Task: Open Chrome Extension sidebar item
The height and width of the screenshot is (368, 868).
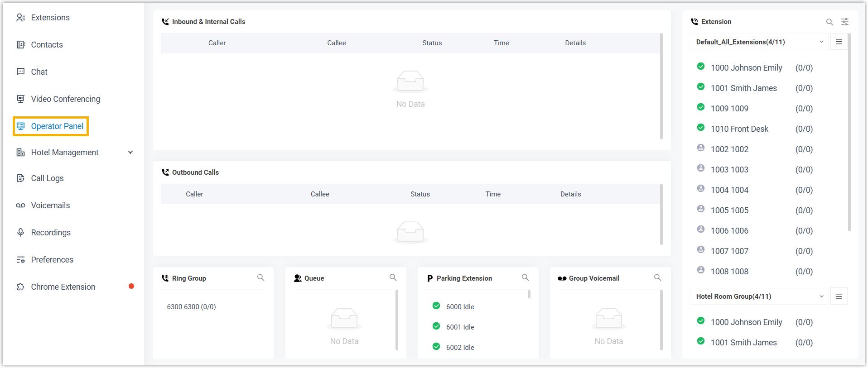Action: click(63, 287)
